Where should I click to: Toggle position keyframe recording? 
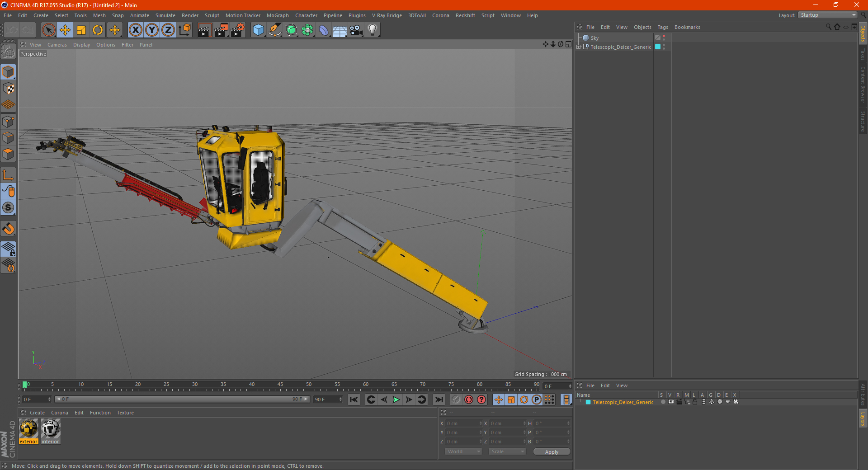(499, 399)
